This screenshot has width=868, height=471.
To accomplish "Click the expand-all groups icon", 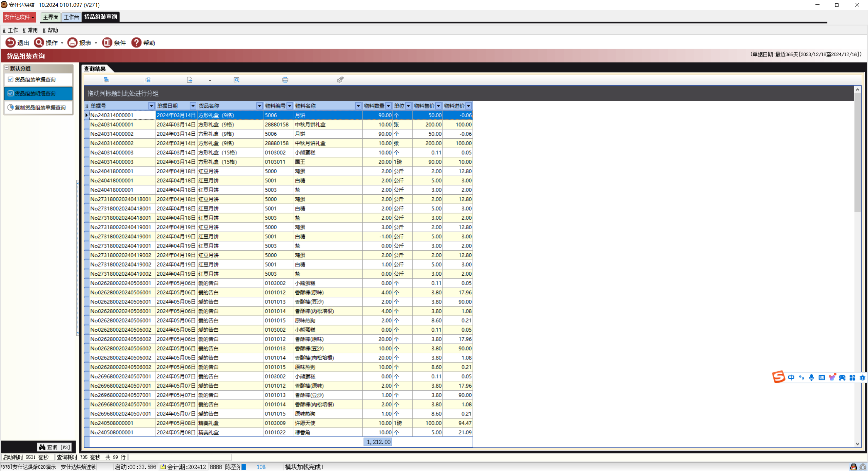I will tap(106, 80).
